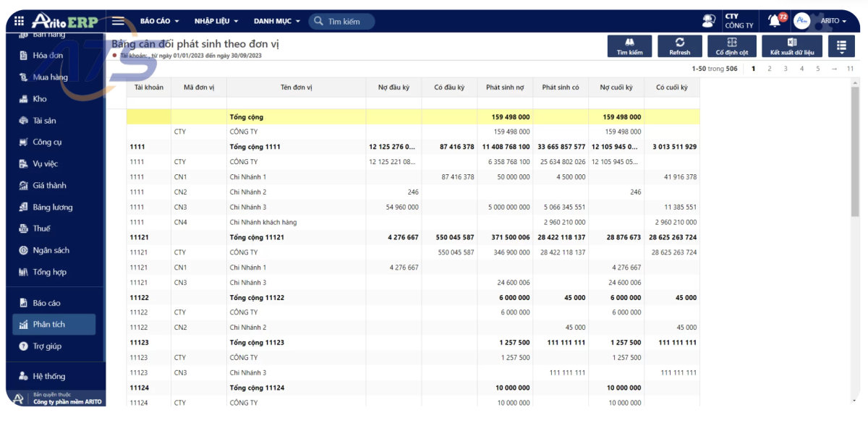The image size is (868, 423).
Task: Click the next page arrow
Action: 834,69
